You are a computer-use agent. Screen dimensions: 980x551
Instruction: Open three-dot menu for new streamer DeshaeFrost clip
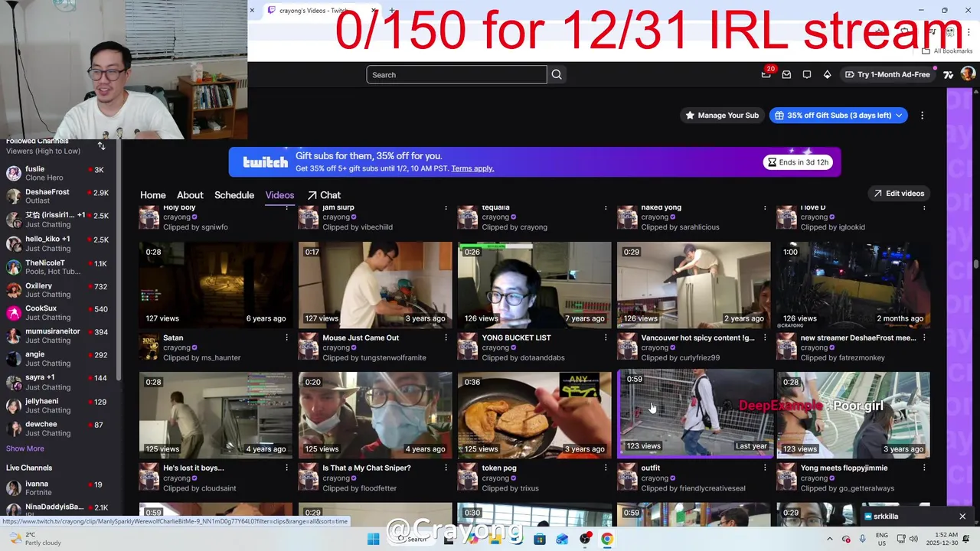click(x=923, y=337)
